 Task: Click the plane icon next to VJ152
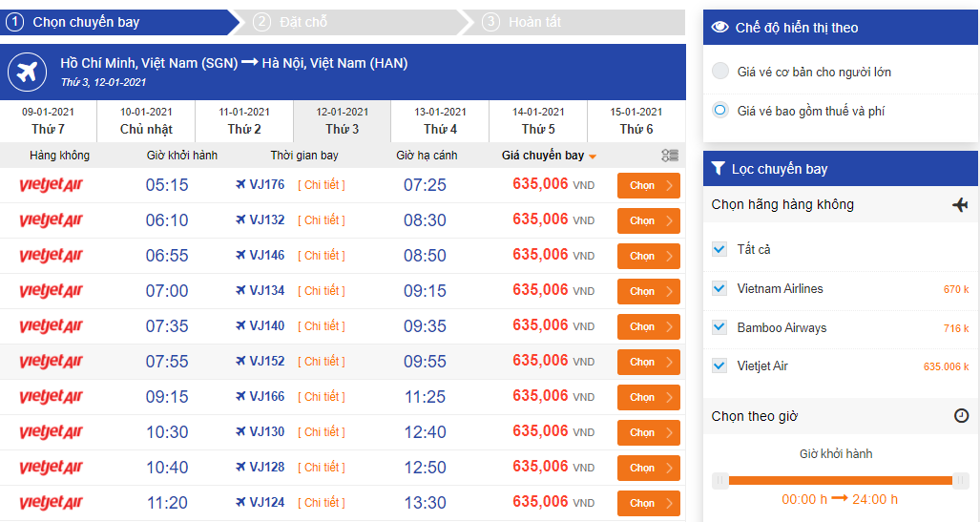coord(240,362)
